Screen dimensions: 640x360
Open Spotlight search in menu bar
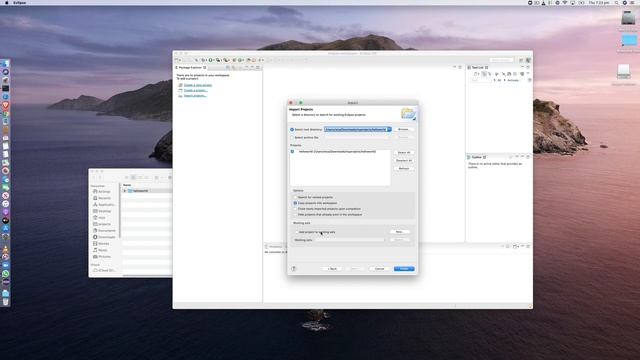pyautogui.click(x=617, y=2)
